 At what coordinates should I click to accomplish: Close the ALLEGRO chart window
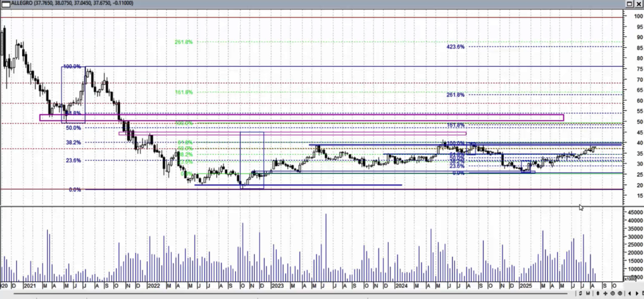pos(638,4)
